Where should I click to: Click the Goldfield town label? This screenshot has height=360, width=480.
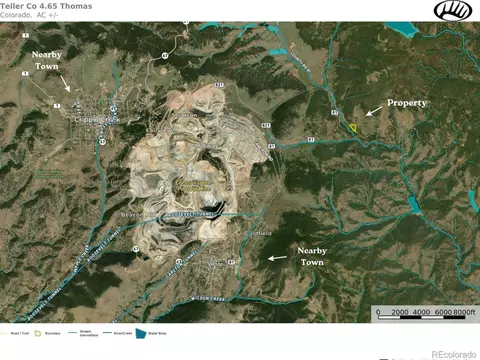pyautogui.click(x=258, y=233)
